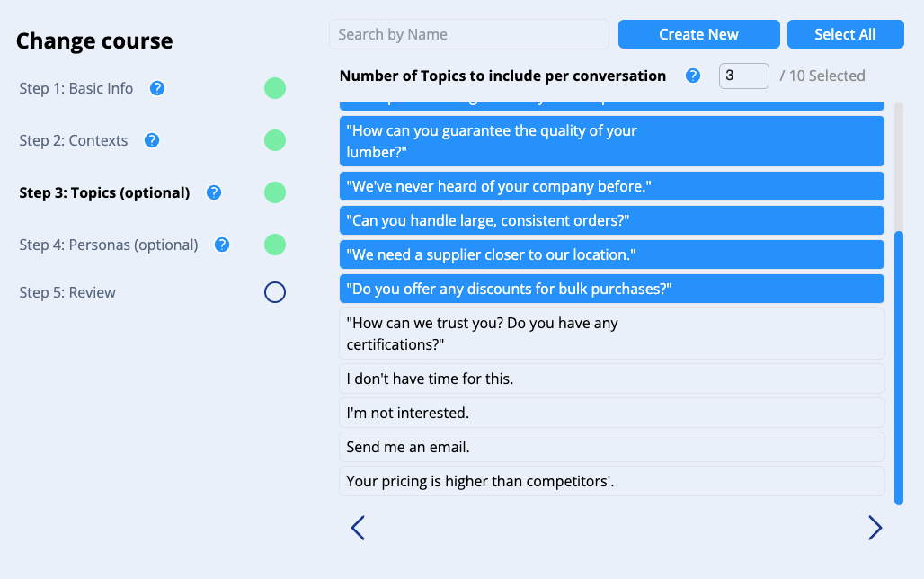The width and height of the screenshot is (924, 579).
Task: Click help icon beside Step 2: Contexts
Action: (152, 140)
